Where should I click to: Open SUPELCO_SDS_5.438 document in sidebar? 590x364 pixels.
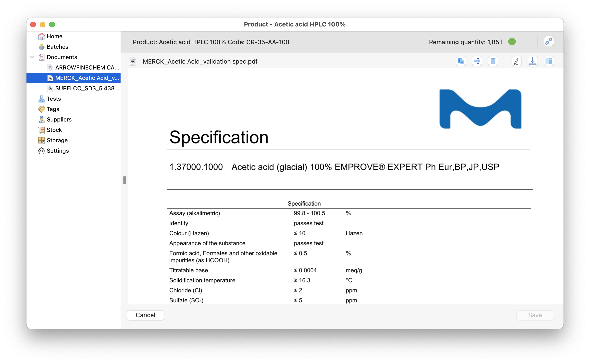point(87,88)
